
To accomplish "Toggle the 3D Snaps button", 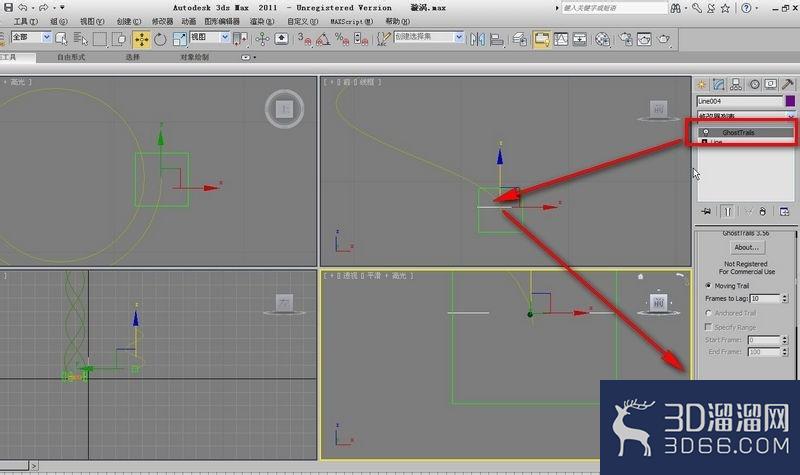I will [x=305, y=39].
